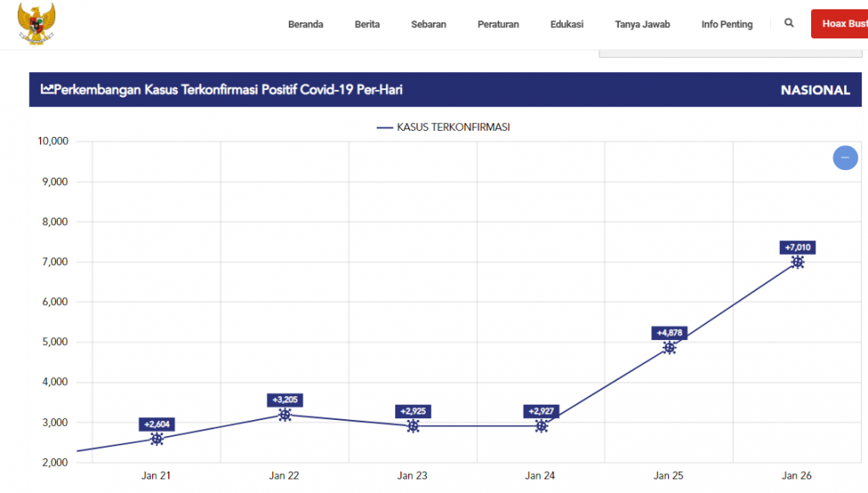
Task: Click the blue zoom-out minus button
Action: pos(844,157)
